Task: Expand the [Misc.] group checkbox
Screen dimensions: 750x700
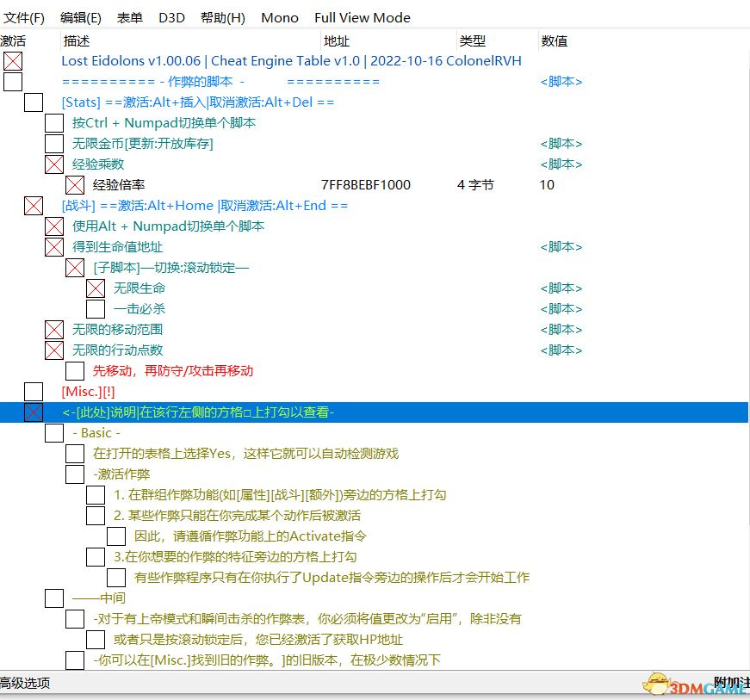Action: 34,392
